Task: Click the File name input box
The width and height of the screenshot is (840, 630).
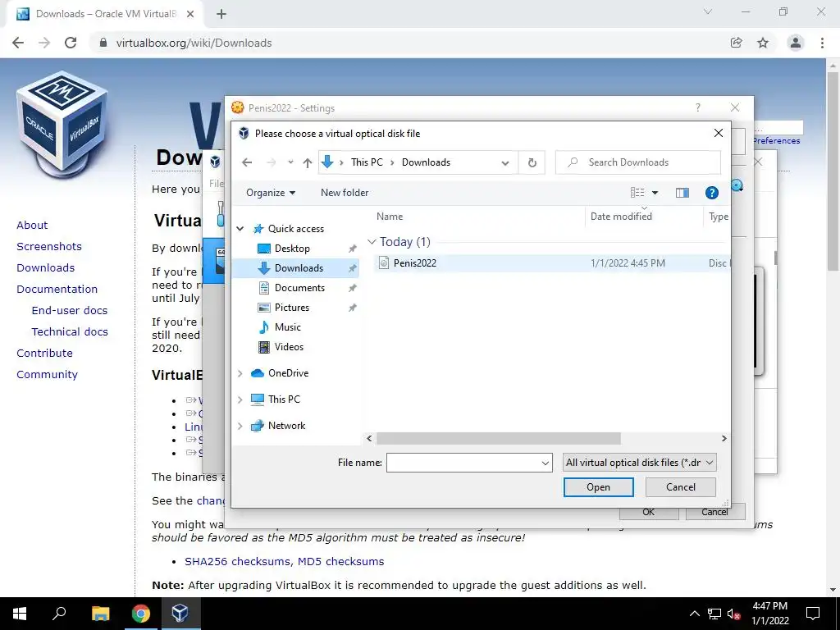Action: click(463, 463)
